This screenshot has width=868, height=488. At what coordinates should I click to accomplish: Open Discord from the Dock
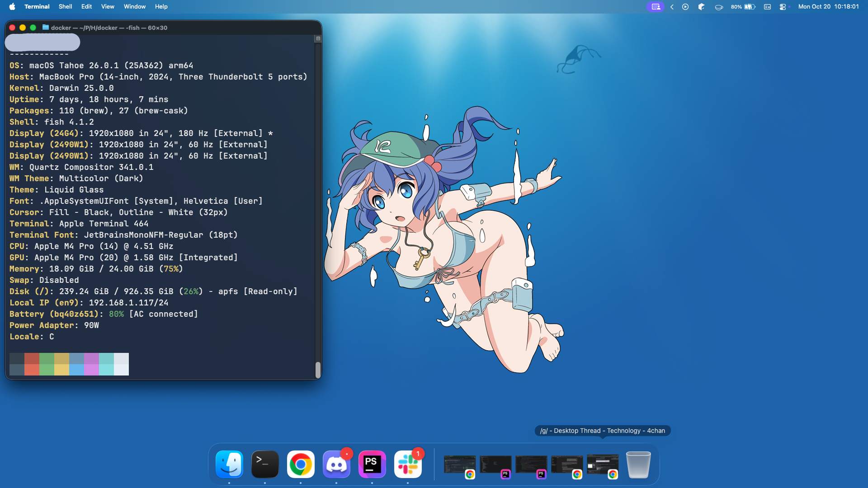pyautogui.click(x=336, y=464)
